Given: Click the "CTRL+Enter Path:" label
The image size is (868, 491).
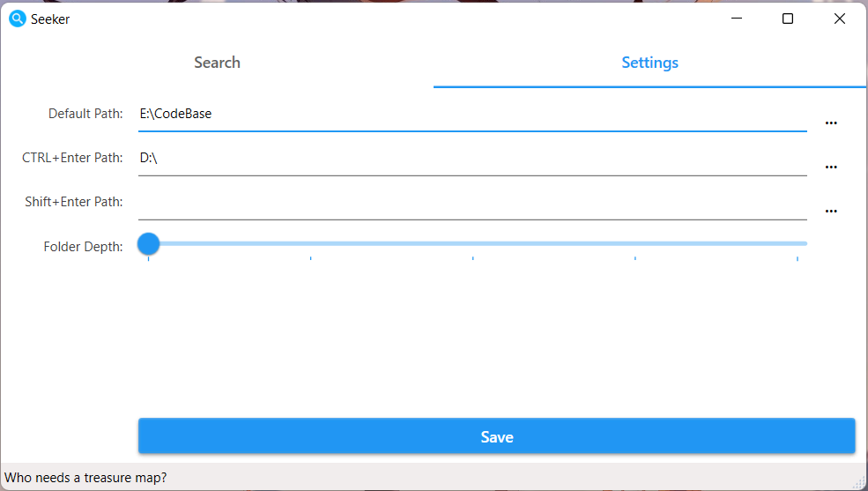Looking at the screenshot, I should [72, 158].
